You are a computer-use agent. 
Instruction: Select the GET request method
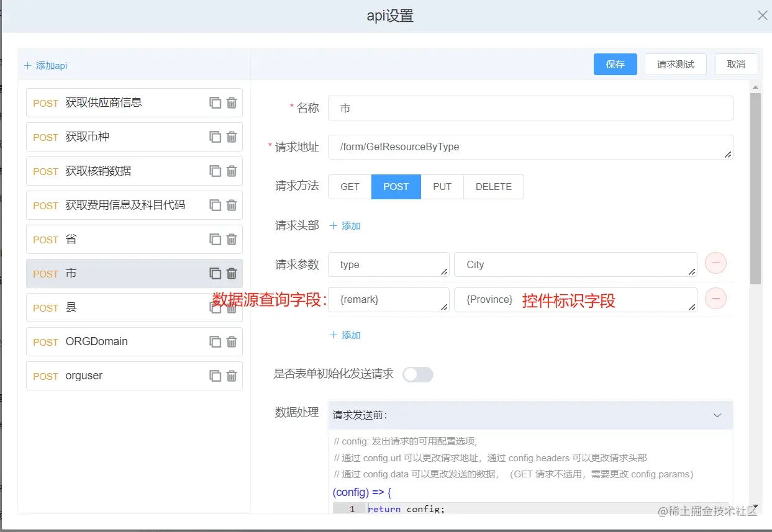pyautogui.click(x=349, y=186)
